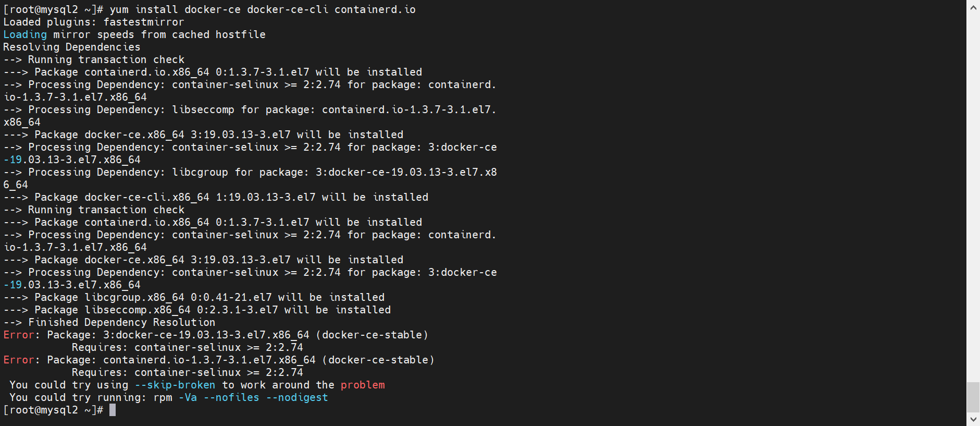Click 'fastestmirror' in Loaded plugins line
The width and height of the screenshot is (980, 426).
(144, 22)
